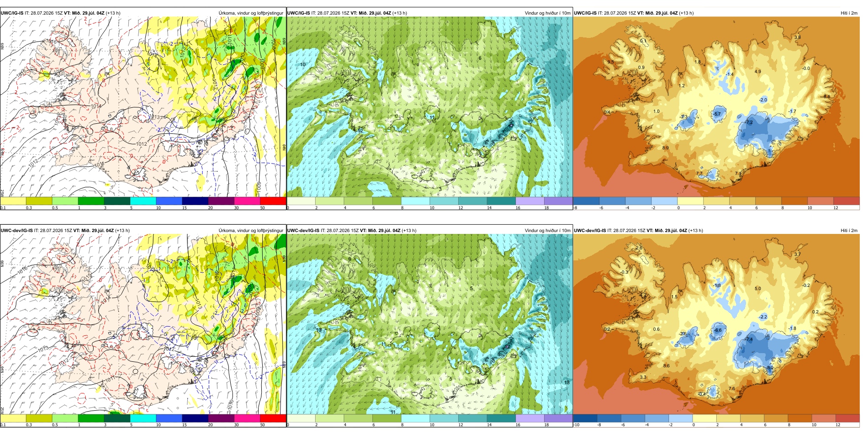The width and height of the screenshot is (868, 434).
Task: Click the red 50 mm swatch in UWC/IG-IS precipitation legend
Action: [x=273, y=201]
